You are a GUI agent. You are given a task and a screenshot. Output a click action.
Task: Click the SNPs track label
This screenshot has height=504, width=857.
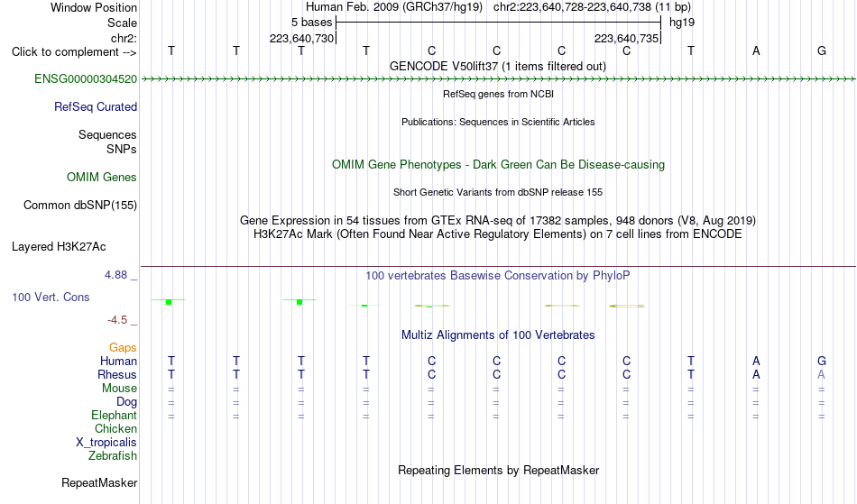click(x=122, y=149)
